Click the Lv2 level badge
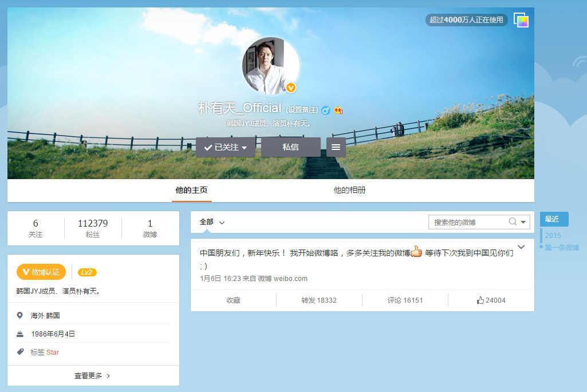Screen dimensions: 587x392 pyautogui.click(x=87, y=272)
